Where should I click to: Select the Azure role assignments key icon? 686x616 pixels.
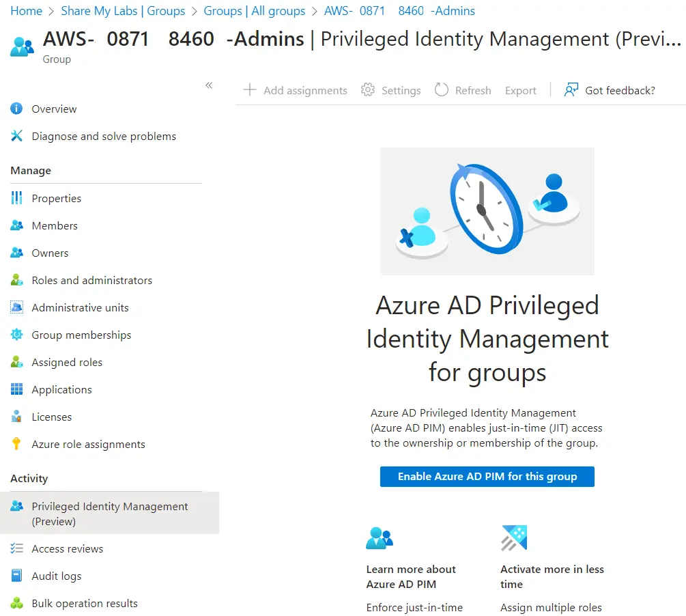(x=17, y=444)
